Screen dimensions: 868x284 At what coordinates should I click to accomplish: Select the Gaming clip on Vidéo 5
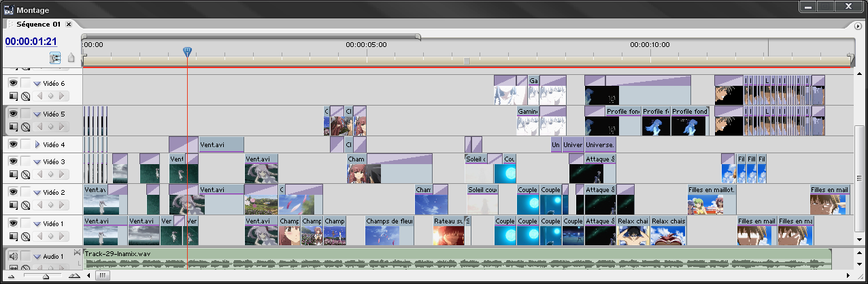coord(527,121)
